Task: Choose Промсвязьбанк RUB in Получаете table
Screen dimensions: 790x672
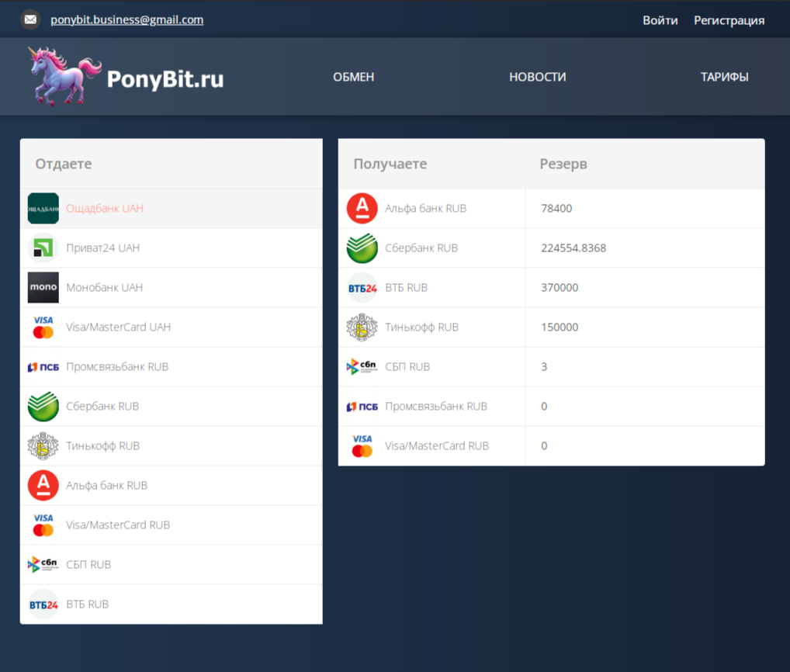Action: 436,406
